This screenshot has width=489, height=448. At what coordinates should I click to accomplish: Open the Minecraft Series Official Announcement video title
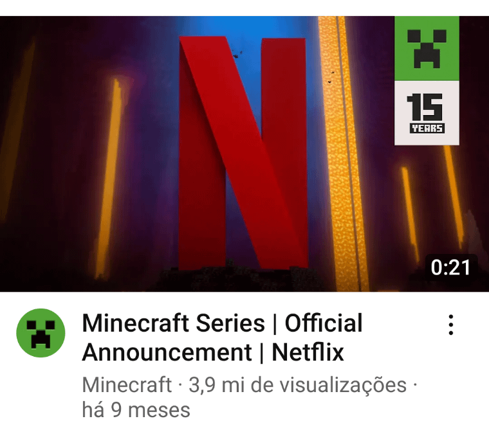[222, 337]
